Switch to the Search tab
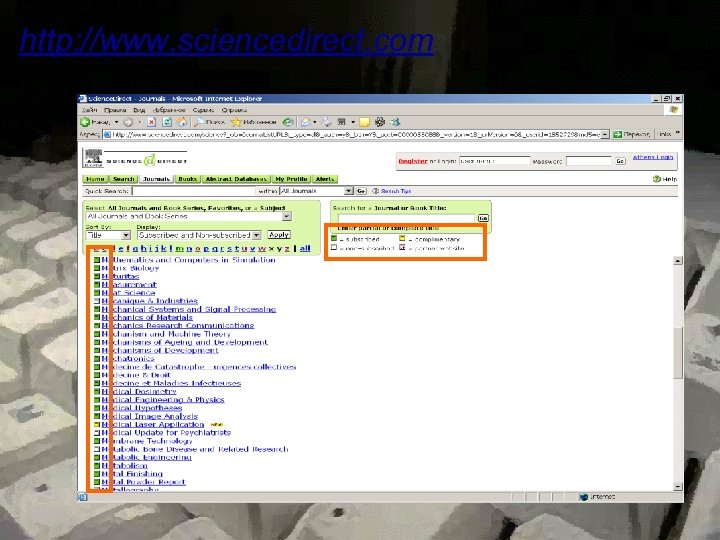This screenshot has width=720, height=540. 124,179
